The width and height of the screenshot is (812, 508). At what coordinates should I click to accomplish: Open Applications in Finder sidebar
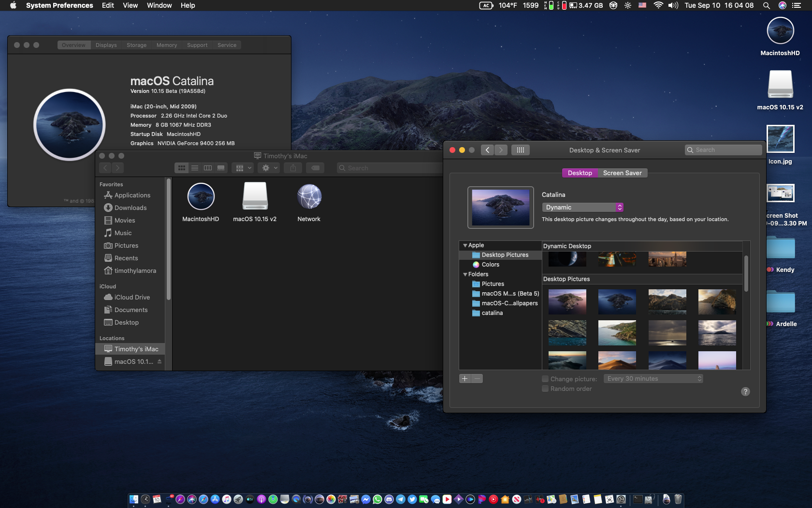pos(130,195)
